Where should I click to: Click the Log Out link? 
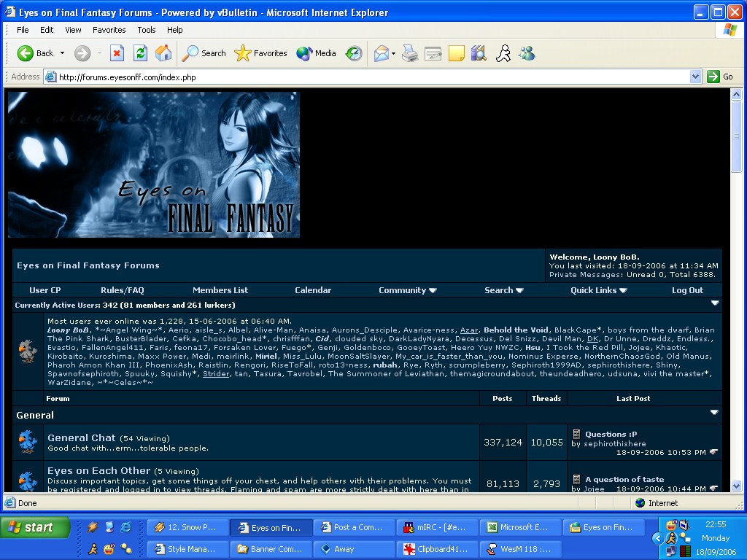tap(687, 290)
